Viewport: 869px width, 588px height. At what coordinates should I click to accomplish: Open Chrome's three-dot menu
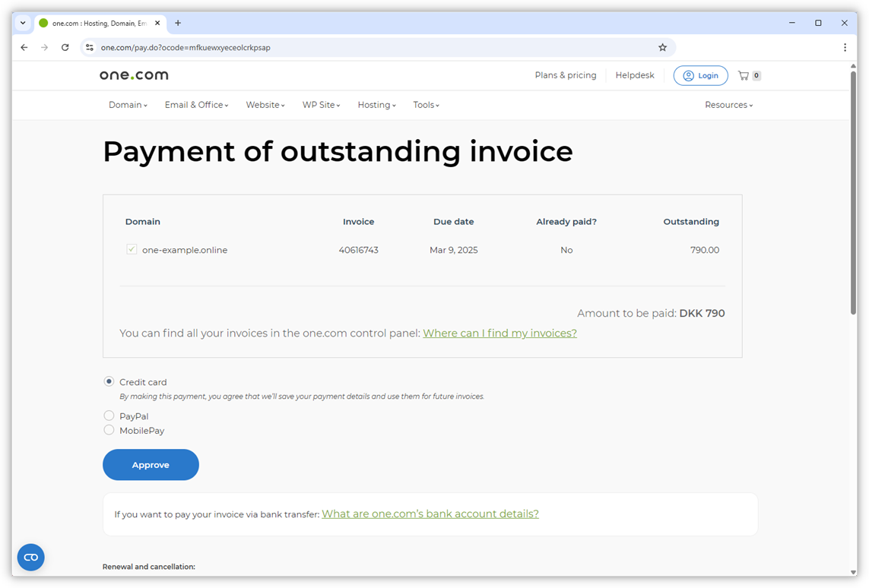[845, 47]
